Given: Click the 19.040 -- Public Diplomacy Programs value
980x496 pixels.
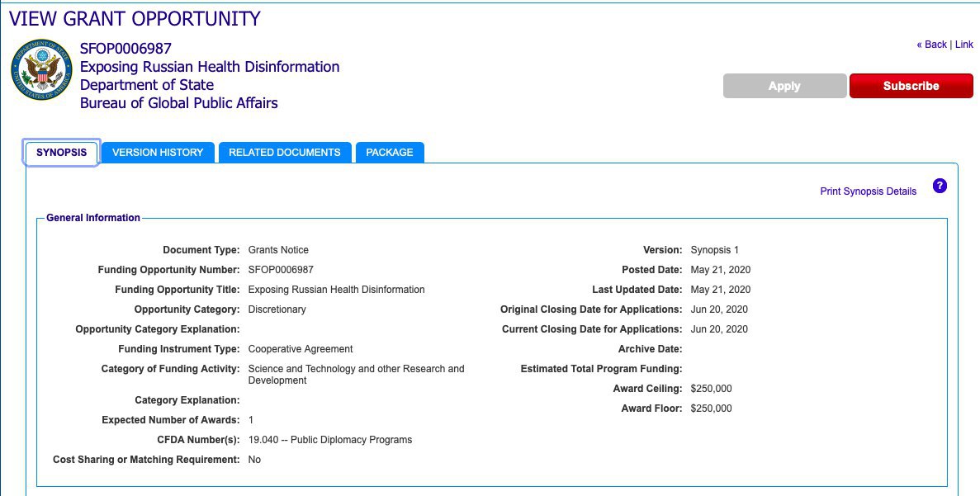Looking at the screenshot, I should coord(330,440).
